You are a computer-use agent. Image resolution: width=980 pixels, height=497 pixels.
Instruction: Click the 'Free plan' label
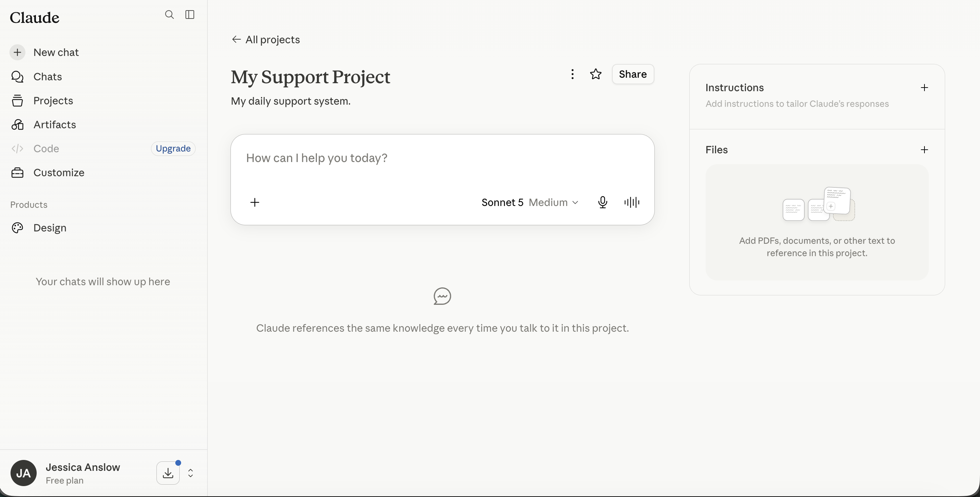coord(65,481)
